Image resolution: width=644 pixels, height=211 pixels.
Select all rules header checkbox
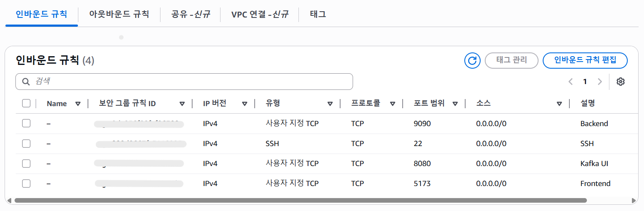[26, 103]
